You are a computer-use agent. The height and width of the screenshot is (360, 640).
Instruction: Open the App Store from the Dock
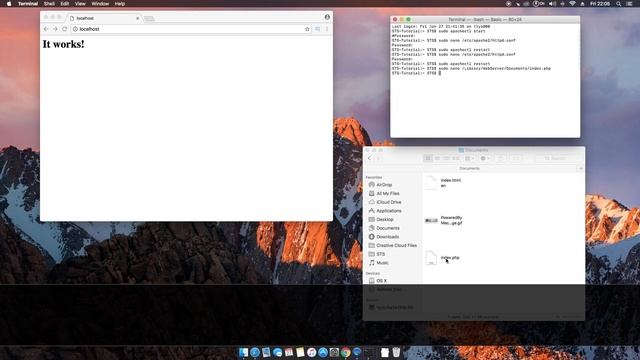coord(323,352)
